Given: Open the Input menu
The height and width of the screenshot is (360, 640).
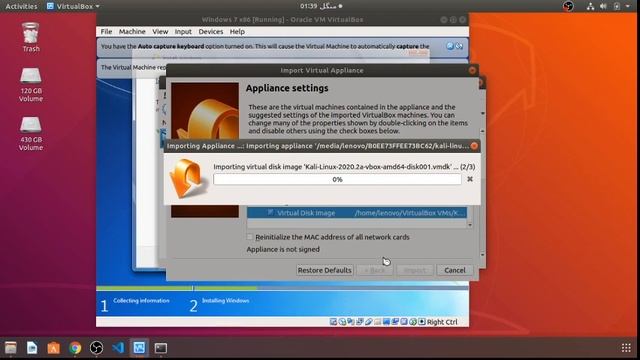Looking at the screenshot, I should [183, 31].
